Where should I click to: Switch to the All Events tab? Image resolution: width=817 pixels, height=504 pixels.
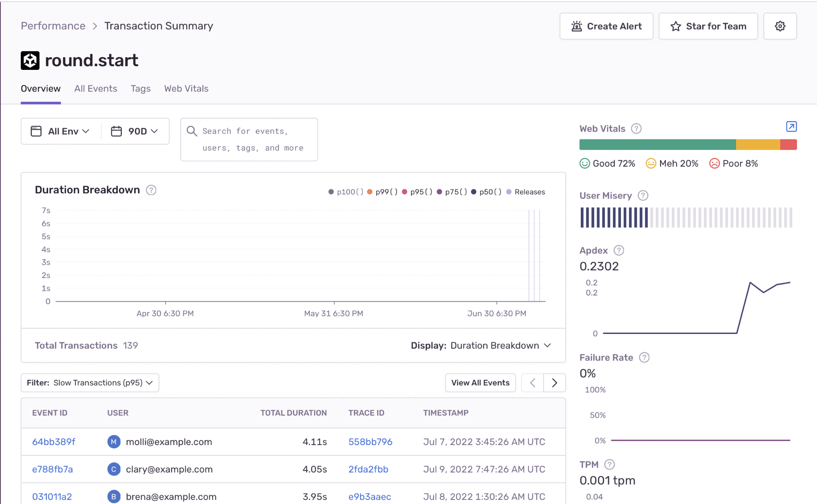[x=96, y=89]
